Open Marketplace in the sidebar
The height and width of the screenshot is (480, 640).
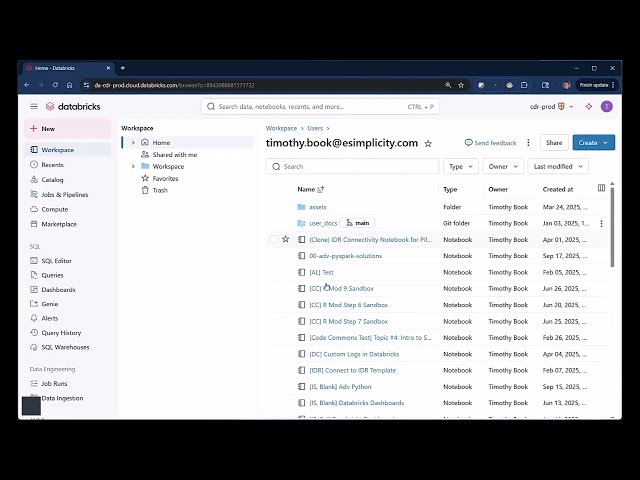point(59,224)
